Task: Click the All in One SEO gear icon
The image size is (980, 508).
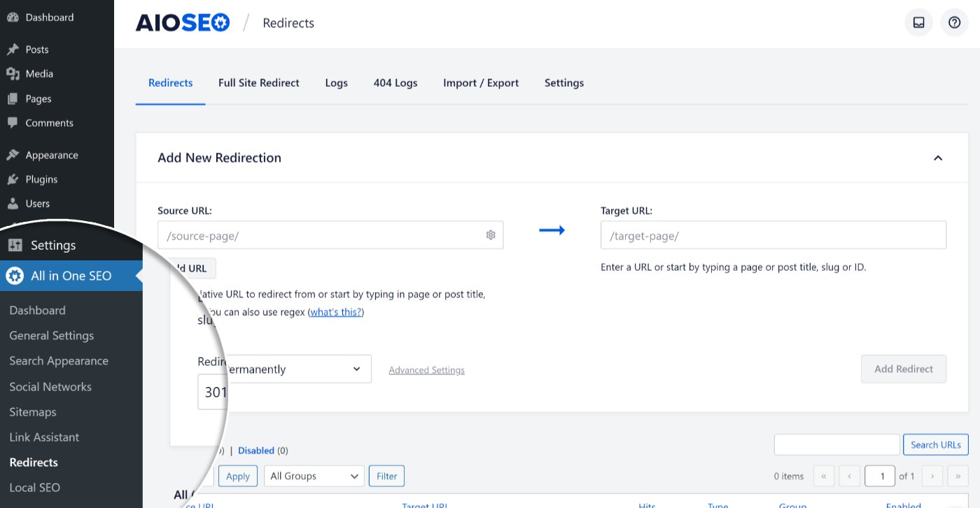Action: (15, 276)
